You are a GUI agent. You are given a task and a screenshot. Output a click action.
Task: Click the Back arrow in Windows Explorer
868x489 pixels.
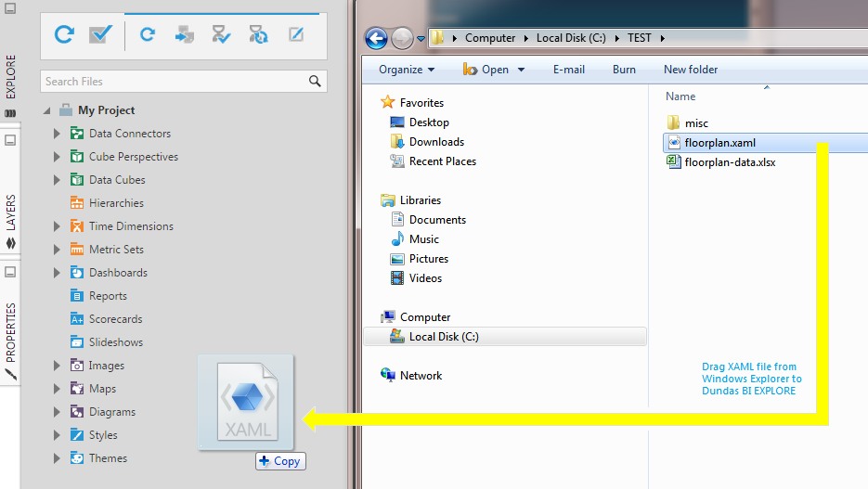pyautogui.click(x=376, y=38)
